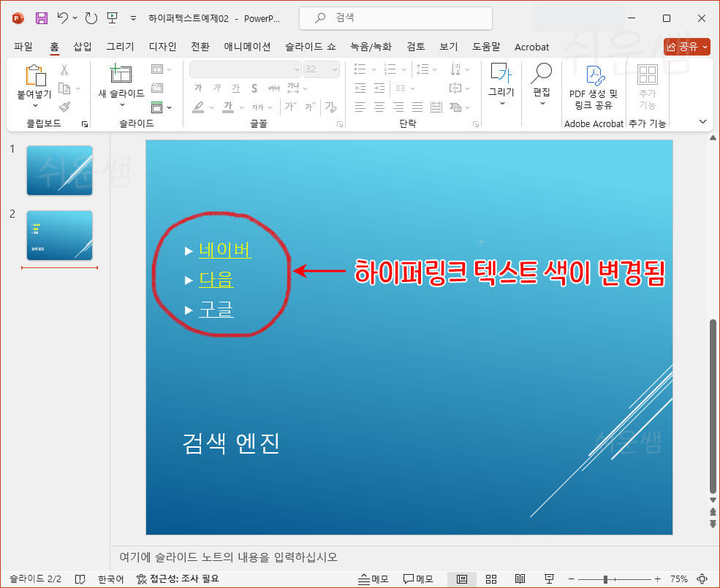Open the Reading View icon in status bar
The image size is (720, 588).
520,579
